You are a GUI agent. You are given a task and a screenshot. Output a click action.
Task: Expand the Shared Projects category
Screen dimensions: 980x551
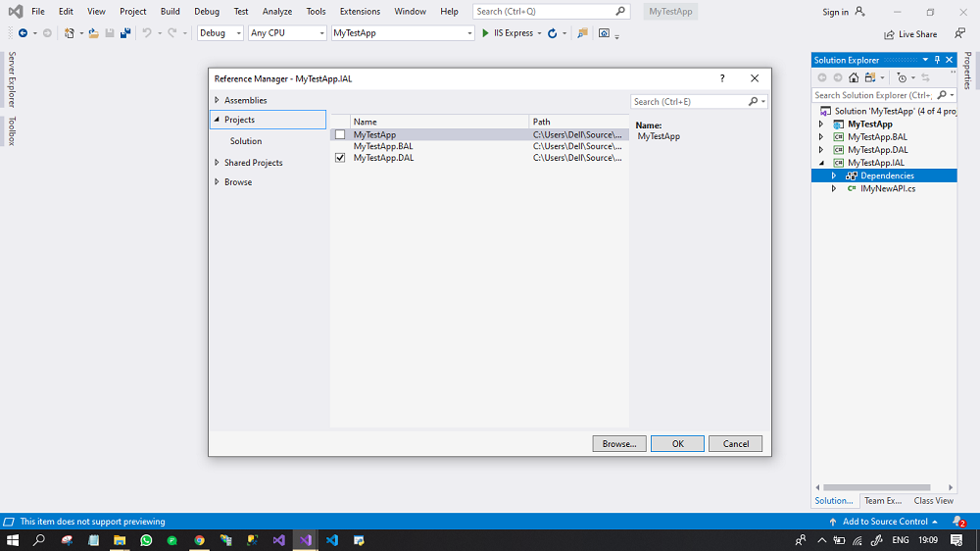tap(217, 163)
